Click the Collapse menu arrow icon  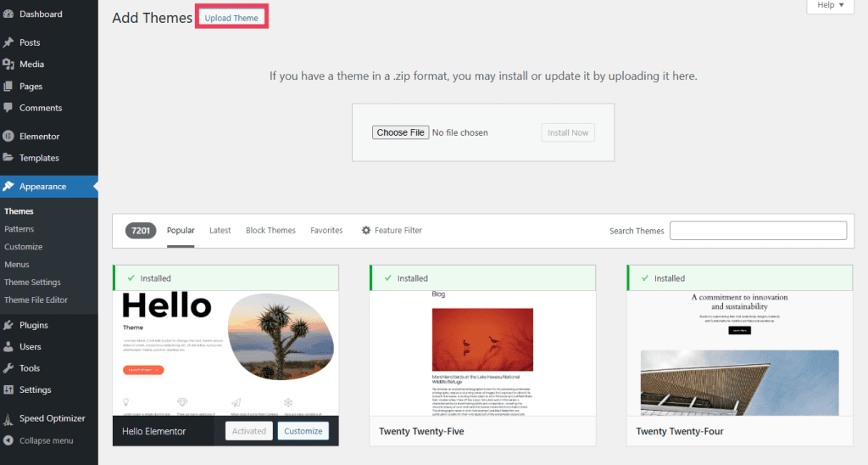(8, 440)
